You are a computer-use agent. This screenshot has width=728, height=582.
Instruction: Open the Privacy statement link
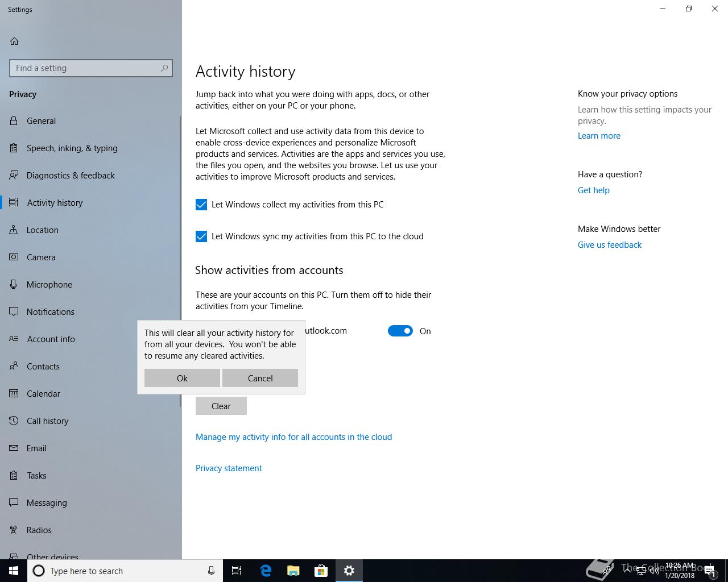[229, 468]
